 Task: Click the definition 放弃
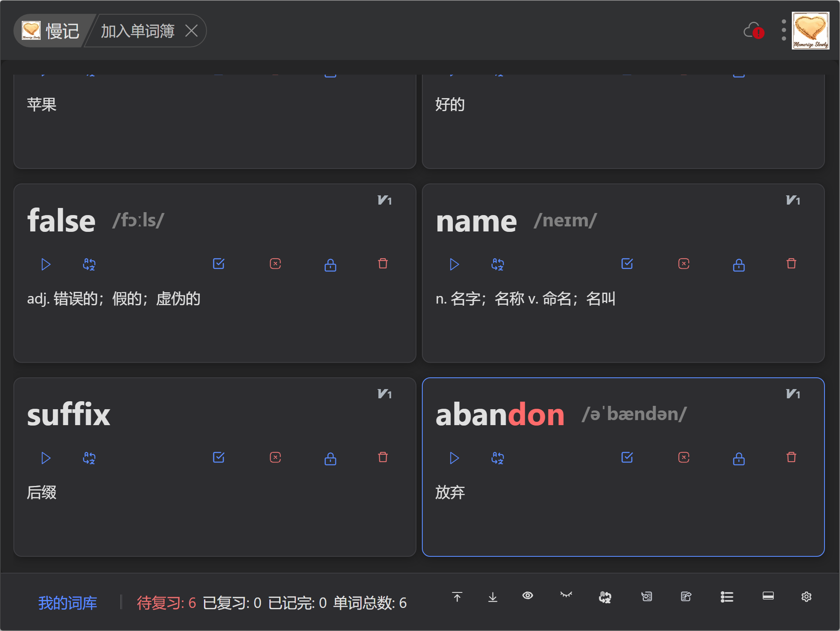click(x=450, y=492)
